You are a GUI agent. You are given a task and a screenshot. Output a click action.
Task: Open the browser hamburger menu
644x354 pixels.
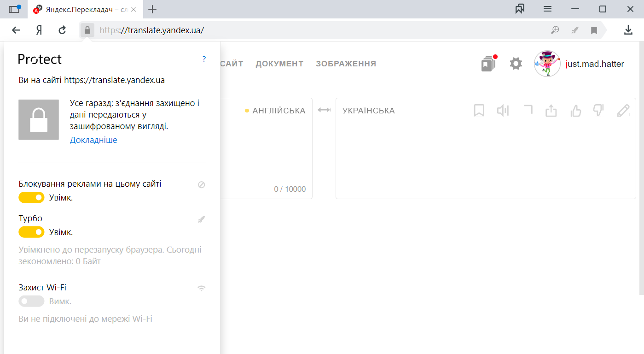547,9
